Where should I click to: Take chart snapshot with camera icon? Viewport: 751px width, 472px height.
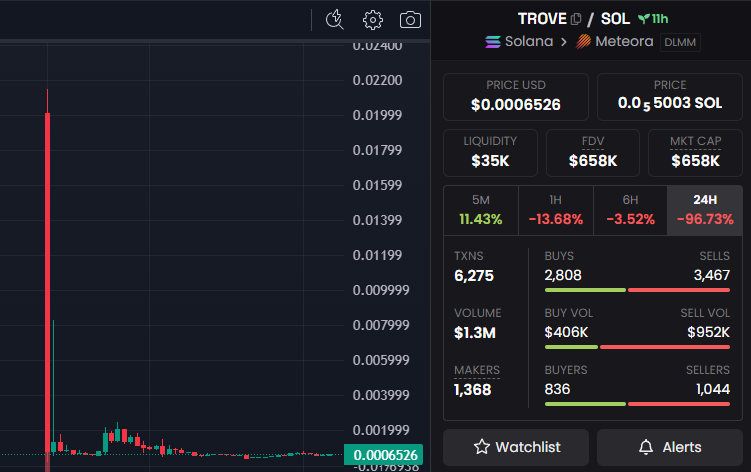tap(410, 20)
